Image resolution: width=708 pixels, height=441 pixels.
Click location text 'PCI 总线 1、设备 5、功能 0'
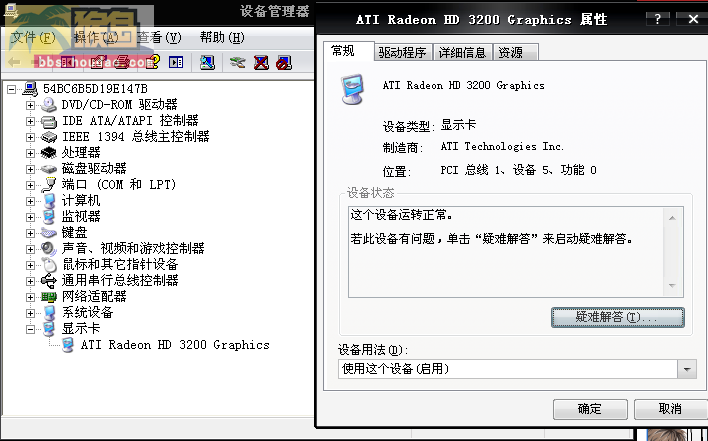tap(518, 170)
